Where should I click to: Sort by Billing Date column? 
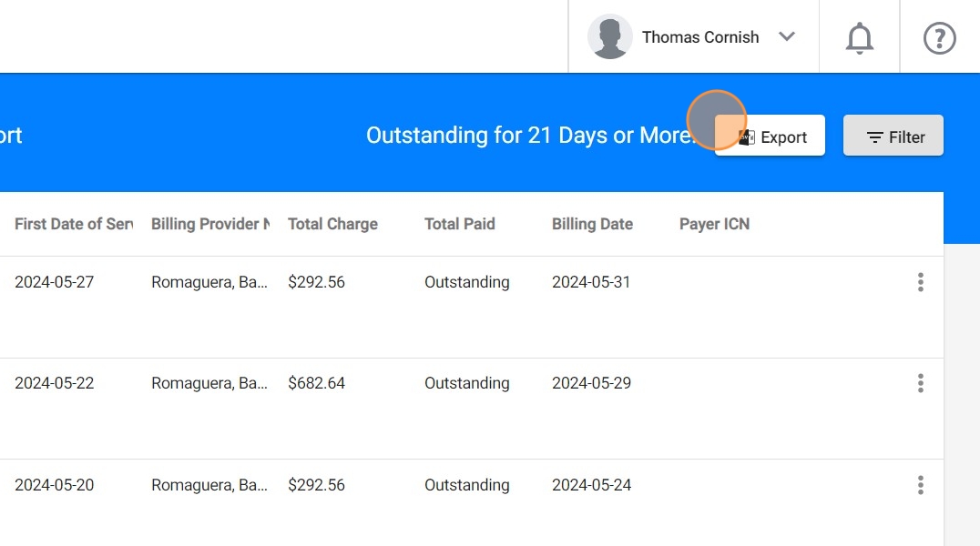coord(592,224)
